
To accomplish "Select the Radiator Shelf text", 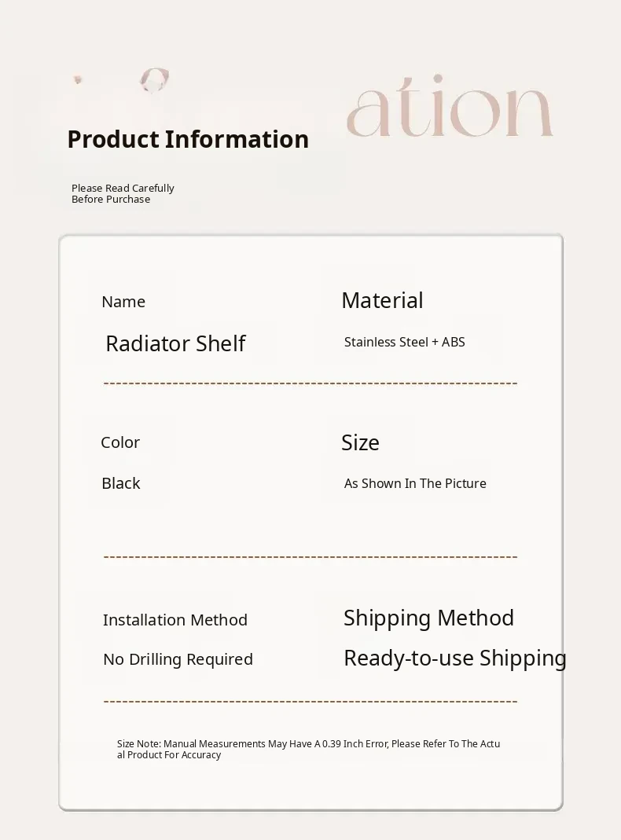I will pyautogui.click(x=175, y=343).
